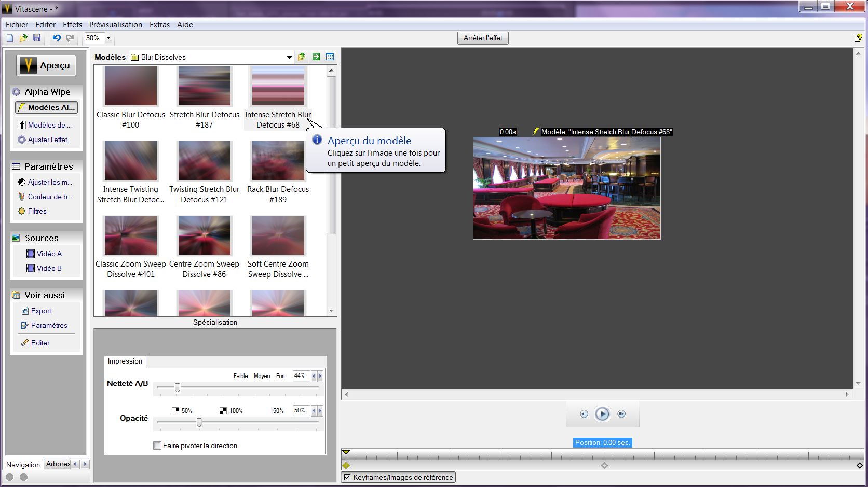Click the Opacité 50% value field

(x=301, y=410)
